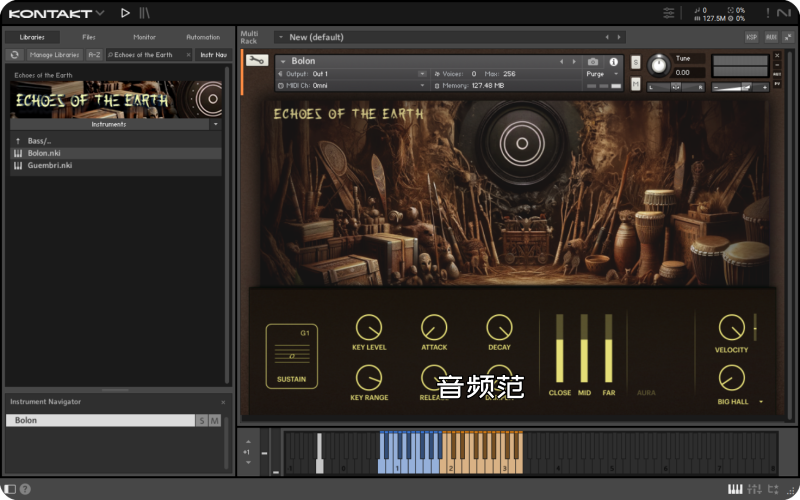Click the wrench edit-instrument icon
The height and width of the screenshot is (500, 800).
point(255,61)
